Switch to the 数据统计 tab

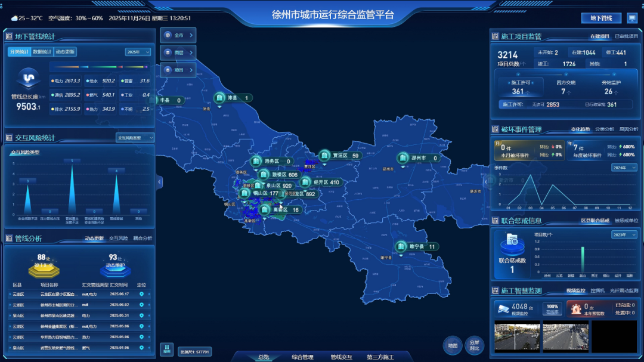[x=42, y=52]
